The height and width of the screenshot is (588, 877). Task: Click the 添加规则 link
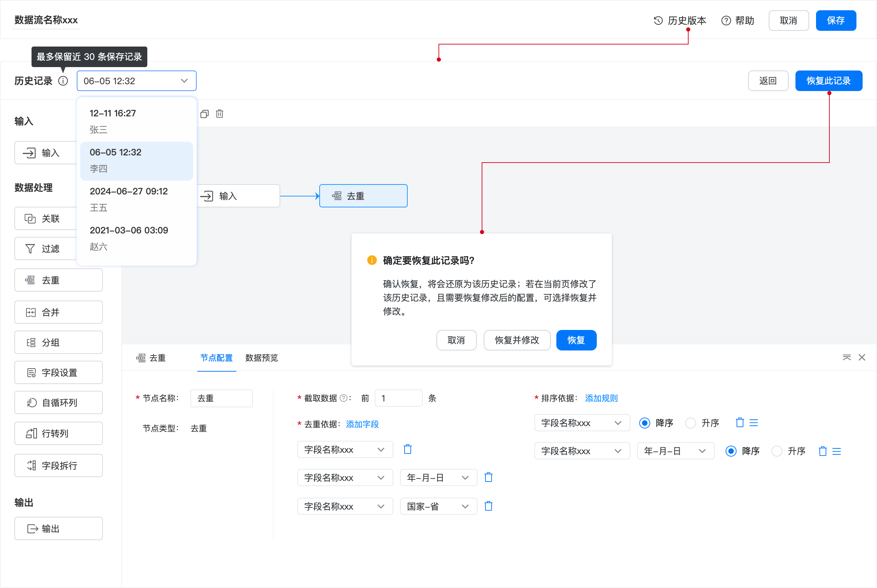click(601, 398)
